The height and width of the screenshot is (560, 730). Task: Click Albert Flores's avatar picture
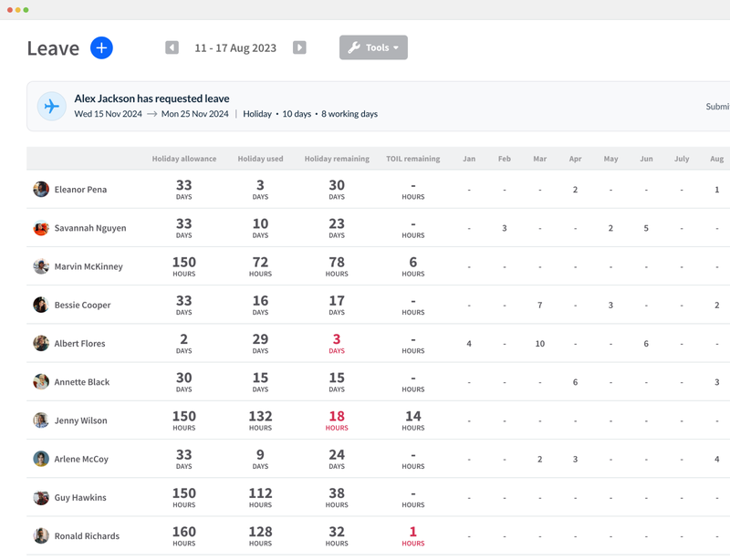[x=41, y=344]
